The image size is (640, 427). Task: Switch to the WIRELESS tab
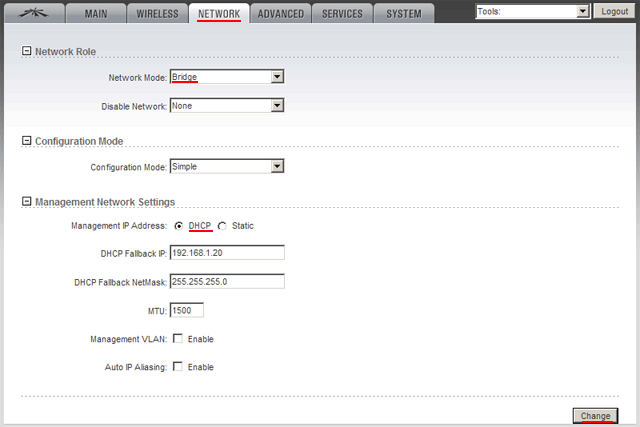157,13
